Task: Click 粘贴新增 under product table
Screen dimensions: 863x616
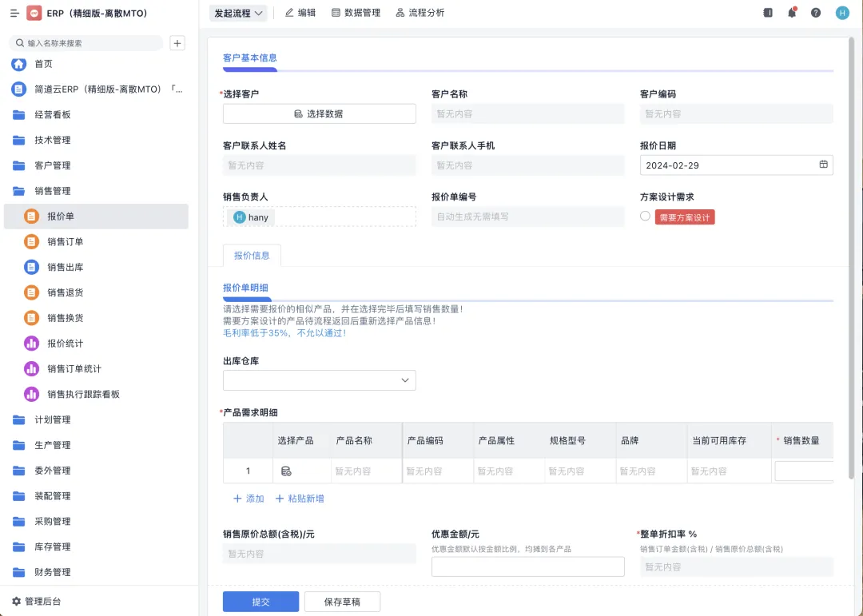Action: click(300, 499)
